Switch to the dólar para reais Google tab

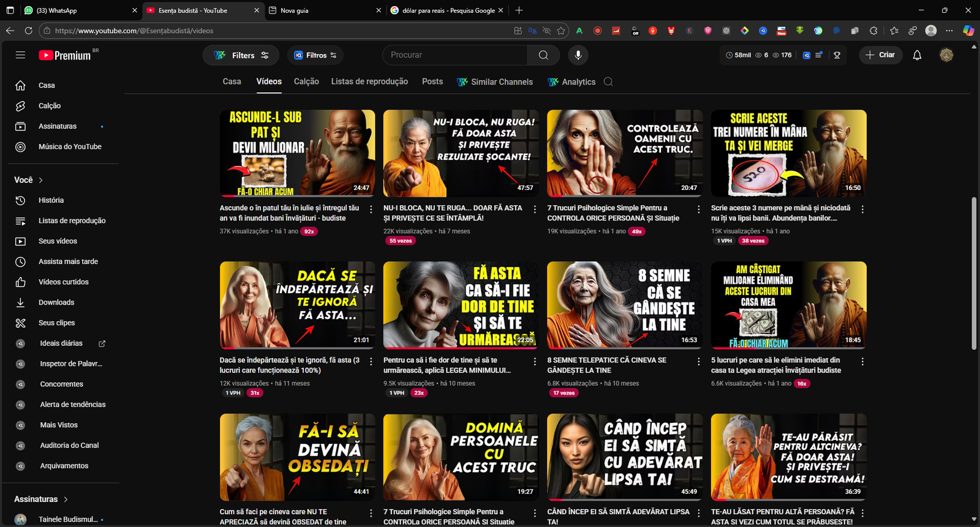coord(447,10)
